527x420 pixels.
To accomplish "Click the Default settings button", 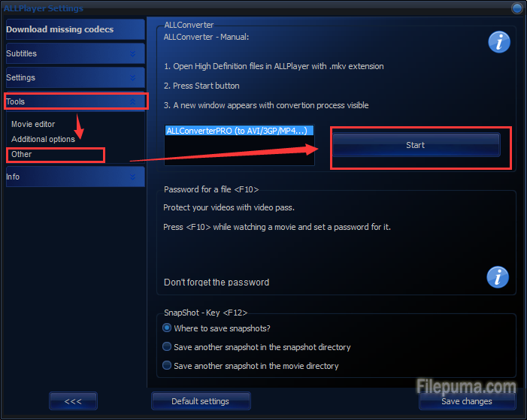I will coord(201,401).
